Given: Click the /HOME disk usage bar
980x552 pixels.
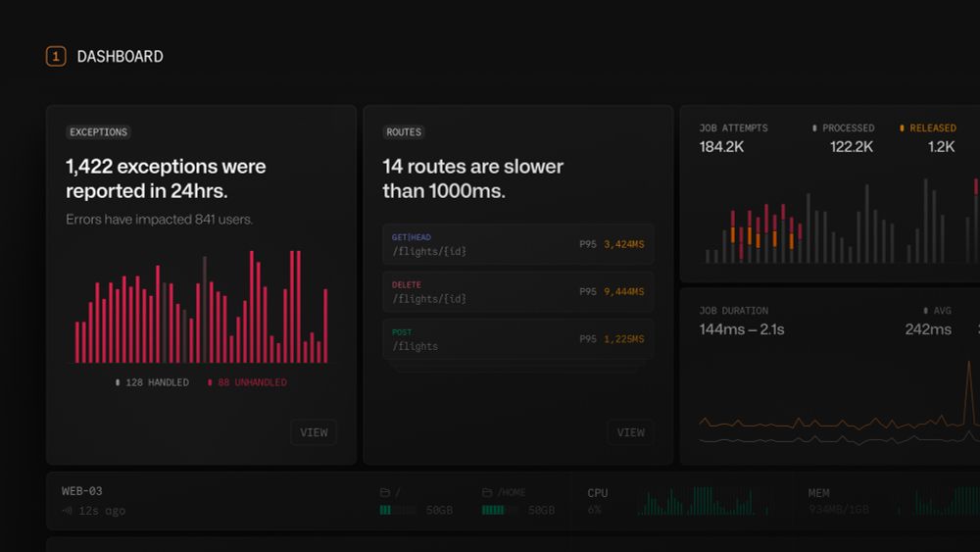Looking at the screenshot, I should coord(500,510).
